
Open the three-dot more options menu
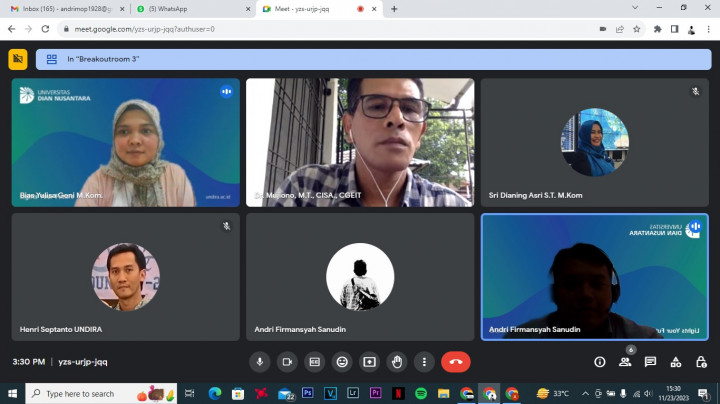[x=424, y=361]
